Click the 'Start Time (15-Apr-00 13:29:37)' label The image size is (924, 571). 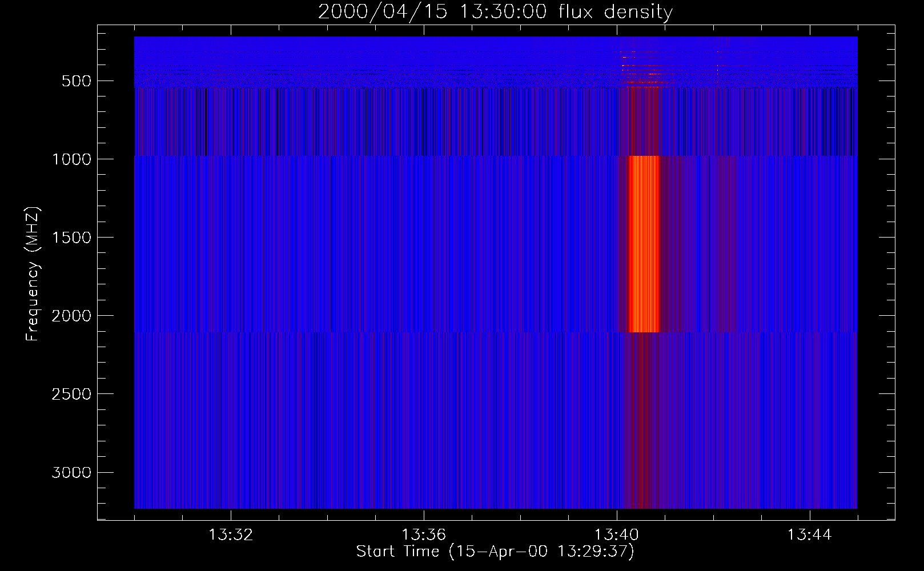coord(495,552)
